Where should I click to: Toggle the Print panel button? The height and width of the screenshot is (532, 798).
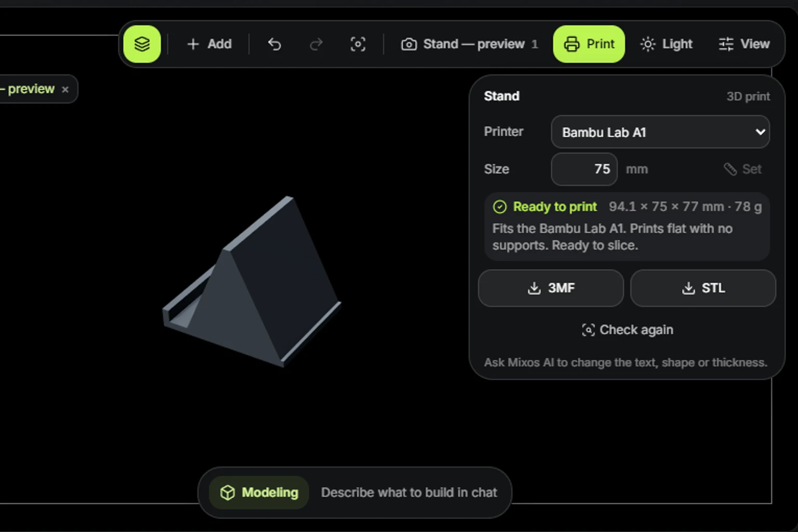589,44
